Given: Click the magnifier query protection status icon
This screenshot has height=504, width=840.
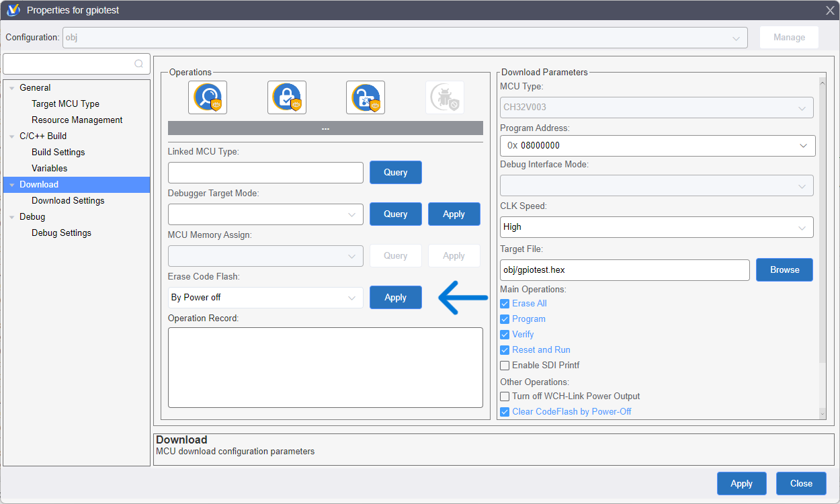Looking at the screenshot, I should tap(208, 97).
